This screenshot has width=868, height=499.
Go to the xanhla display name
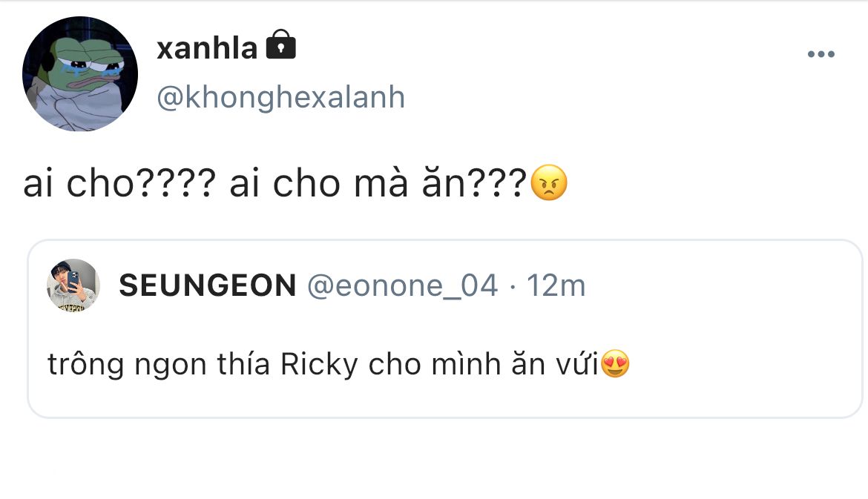click(207, 48)
